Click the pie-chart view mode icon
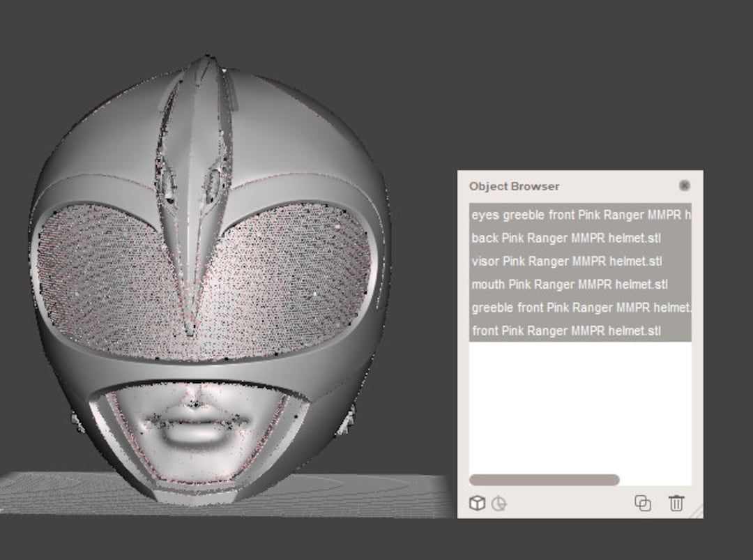Image resolution: width=753 pixels, height=560 pixels. pyautogui.click(x=498, y=504)
